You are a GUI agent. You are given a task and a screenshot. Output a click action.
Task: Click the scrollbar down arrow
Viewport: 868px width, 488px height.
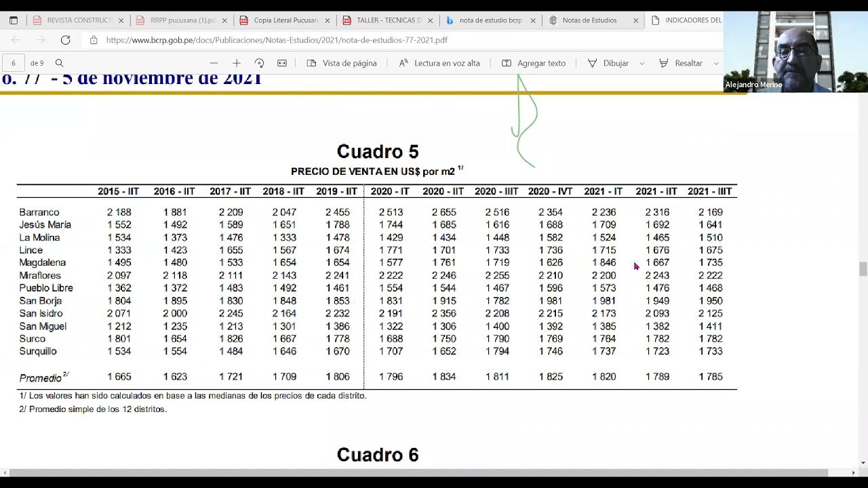pyautogui.click(x=863, y=463)
